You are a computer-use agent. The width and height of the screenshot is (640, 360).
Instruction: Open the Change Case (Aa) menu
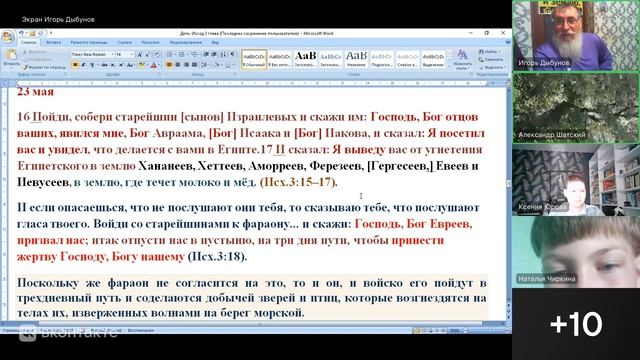point(130,65)
